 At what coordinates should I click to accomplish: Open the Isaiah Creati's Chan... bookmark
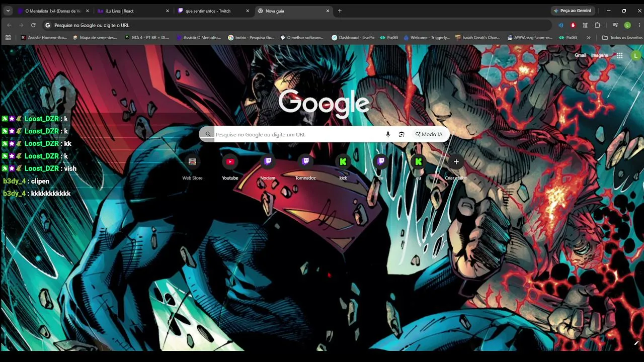pyautogui.click(x=477, y=38)
